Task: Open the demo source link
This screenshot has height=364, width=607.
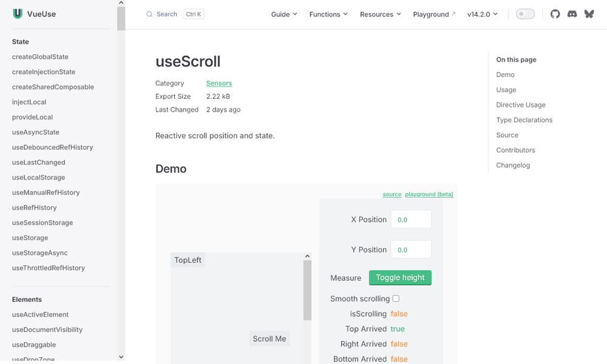Action: pos(392,194)
